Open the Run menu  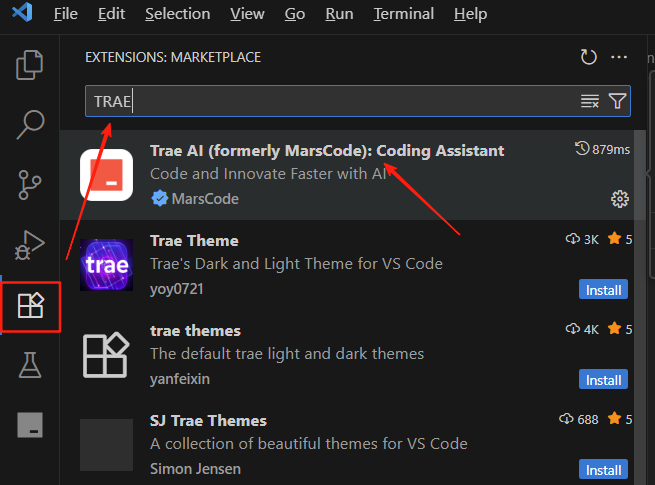pos(339,14)
